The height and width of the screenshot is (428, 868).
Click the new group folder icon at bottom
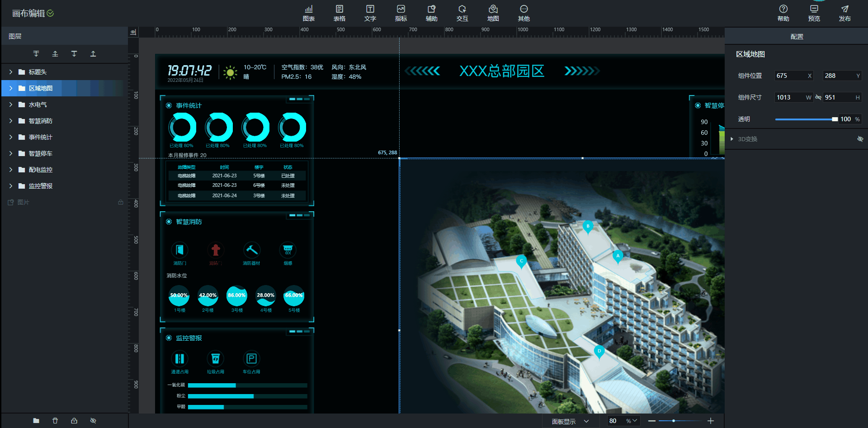(x=36, y=421)
